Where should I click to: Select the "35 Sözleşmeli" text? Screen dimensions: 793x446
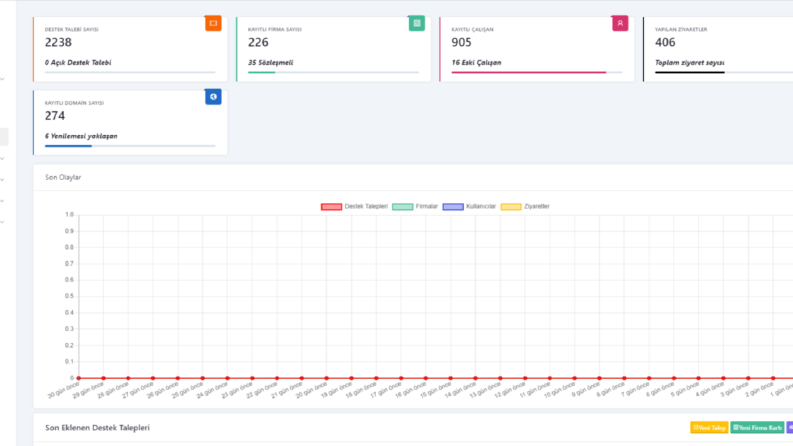271,63
